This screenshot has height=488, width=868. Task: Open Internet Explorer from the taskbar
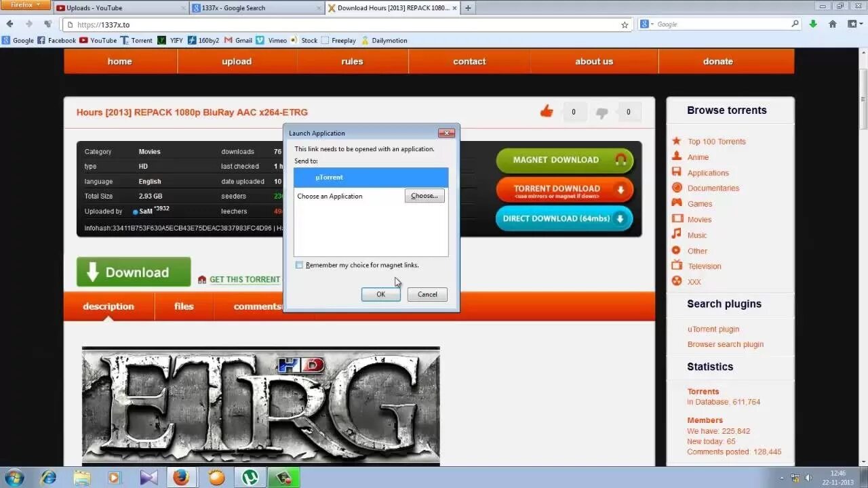(x=48, y=477)
